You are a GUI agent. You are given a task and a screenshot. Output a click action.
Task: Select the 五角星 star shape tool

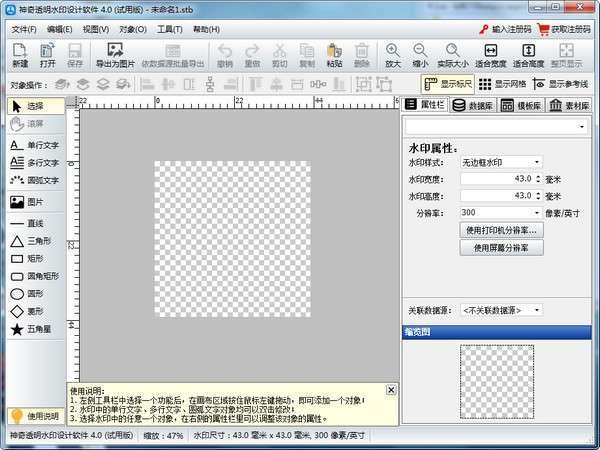coord(35,328)
